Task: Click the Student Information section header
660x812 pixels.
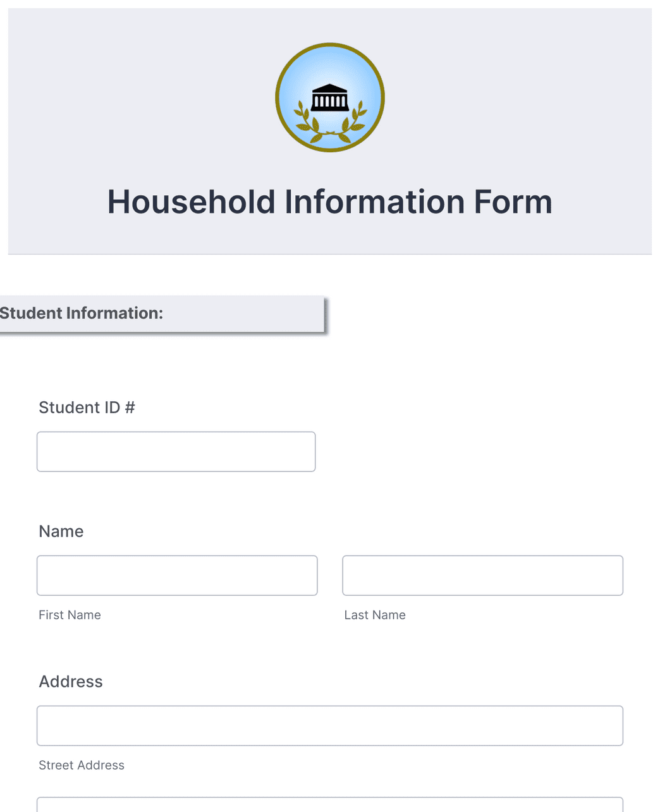Action: [x=82, y=313]
